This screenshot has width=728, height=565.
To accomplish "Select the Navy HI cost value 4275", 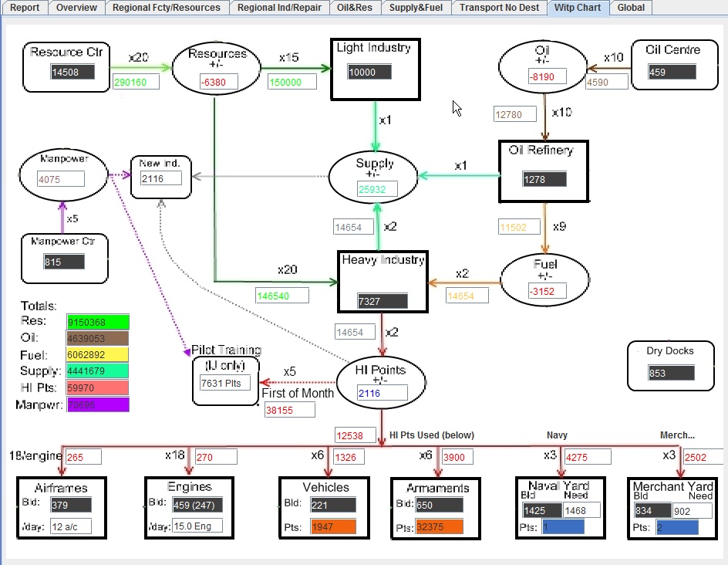I will [x=588, y=457].
